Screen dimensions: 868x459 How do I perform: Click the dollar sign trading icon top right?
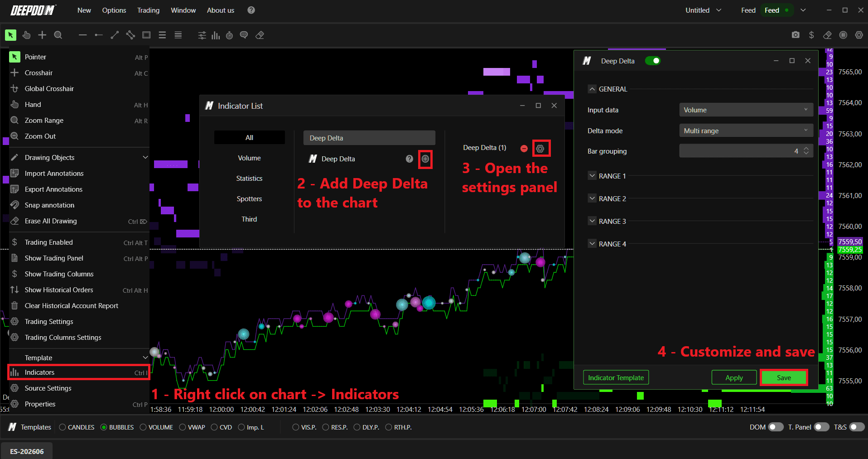(811, 35)
